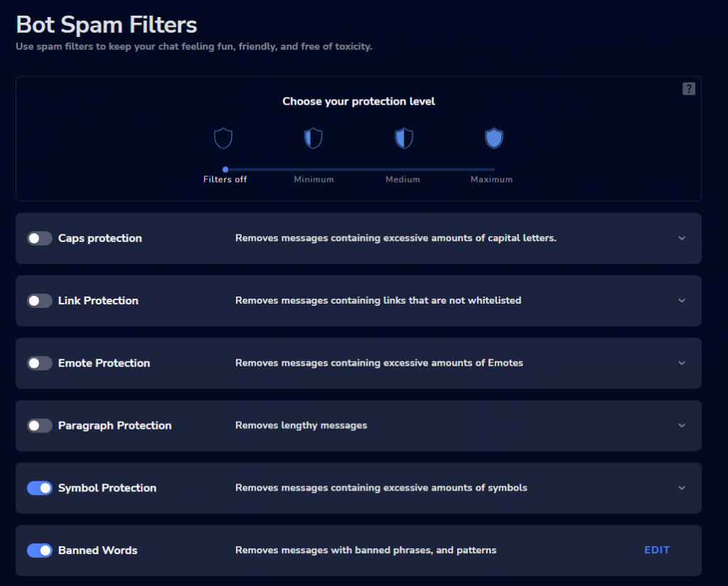Expand the Paragraph Protection chevron
This screenshot has height=586, width=728.
[682, 425]
